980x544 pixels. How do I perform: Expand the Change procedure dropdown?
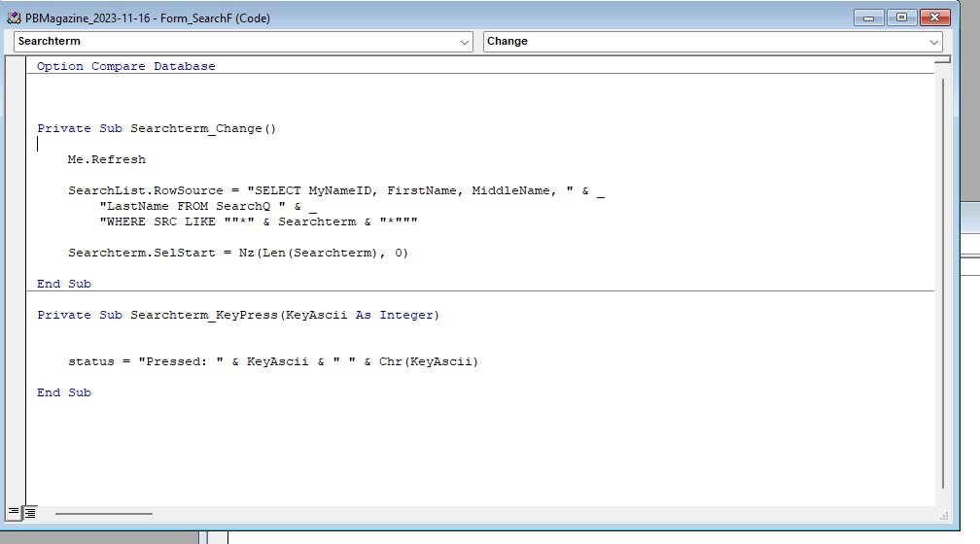[934, 42]
